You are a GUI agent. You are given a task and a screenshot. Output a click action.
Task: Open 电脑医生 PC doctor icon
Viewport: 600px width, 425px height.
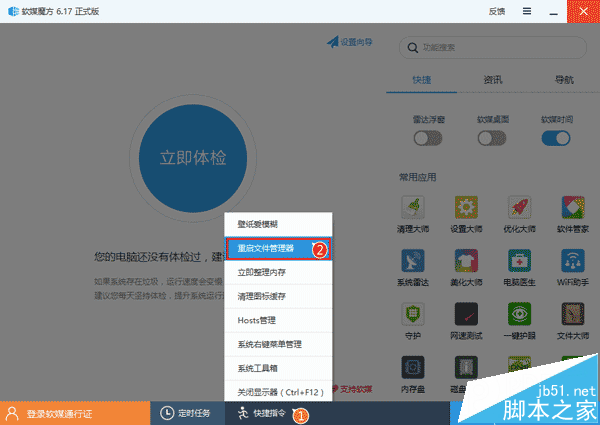click(519, 261)
